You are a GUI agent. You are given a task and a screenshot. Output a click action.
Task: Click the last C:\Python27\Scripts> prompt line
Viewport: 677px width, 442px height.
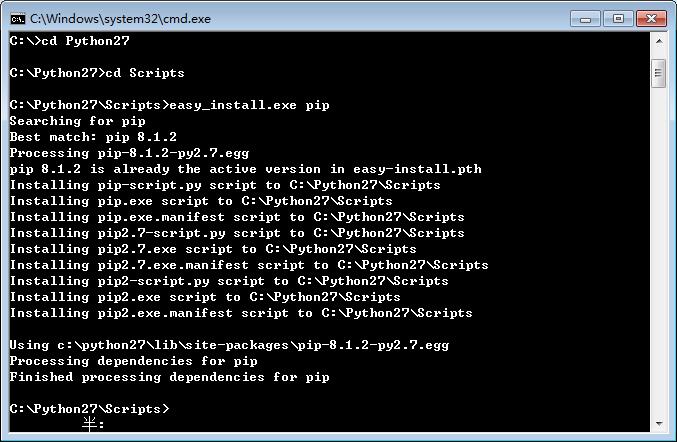pos(90,409)
